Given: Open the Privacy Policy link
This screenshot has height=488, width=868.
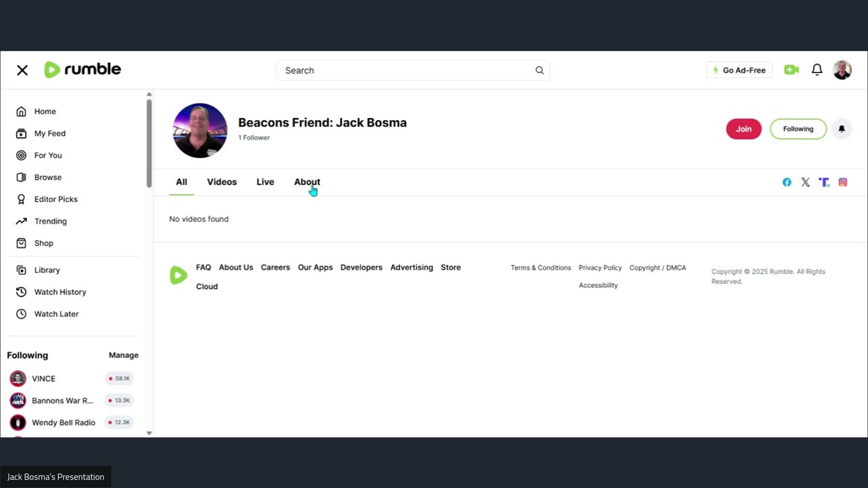Looking at the screenshot, I should (x=600, y=268).
